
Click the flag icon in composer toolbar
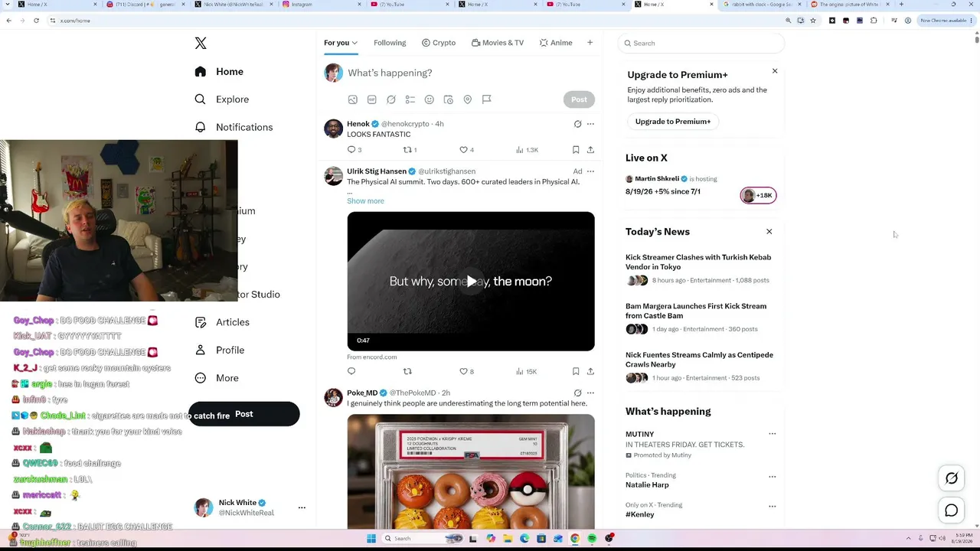[x=486, y=99]
